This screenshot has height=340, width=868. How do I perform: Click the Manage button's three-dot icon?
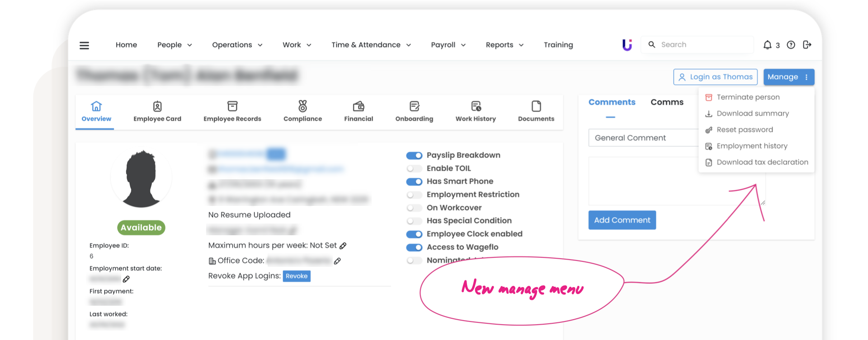tap(807, 77)
